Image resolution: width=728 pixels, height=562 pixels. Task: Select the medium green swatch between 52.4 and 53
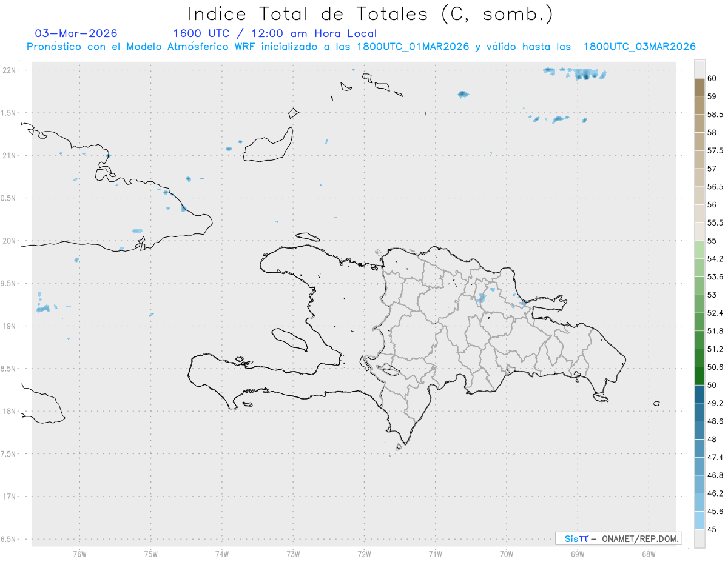(699, 304)
